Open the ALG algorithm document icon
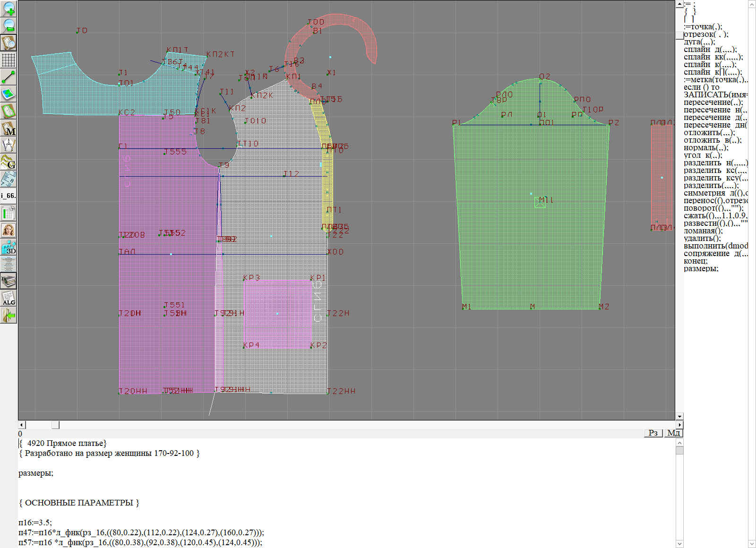 tap(9, 298)
